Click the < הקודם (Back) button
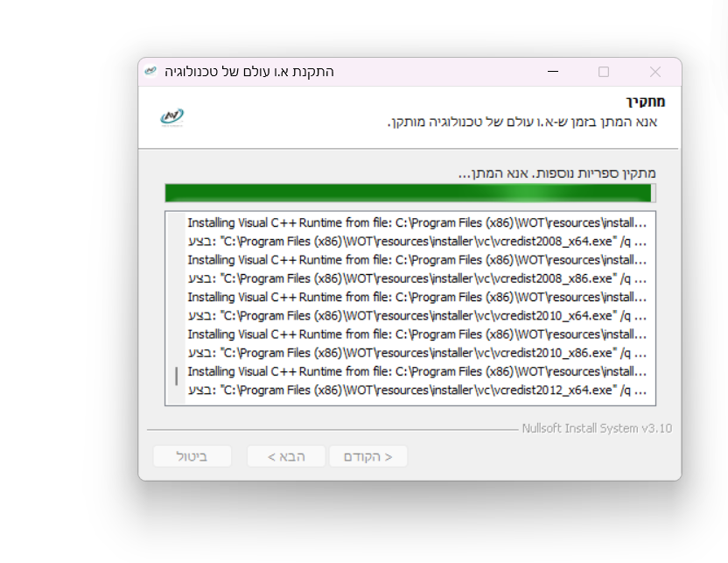The image size is (728, 563). pos(368,456)
